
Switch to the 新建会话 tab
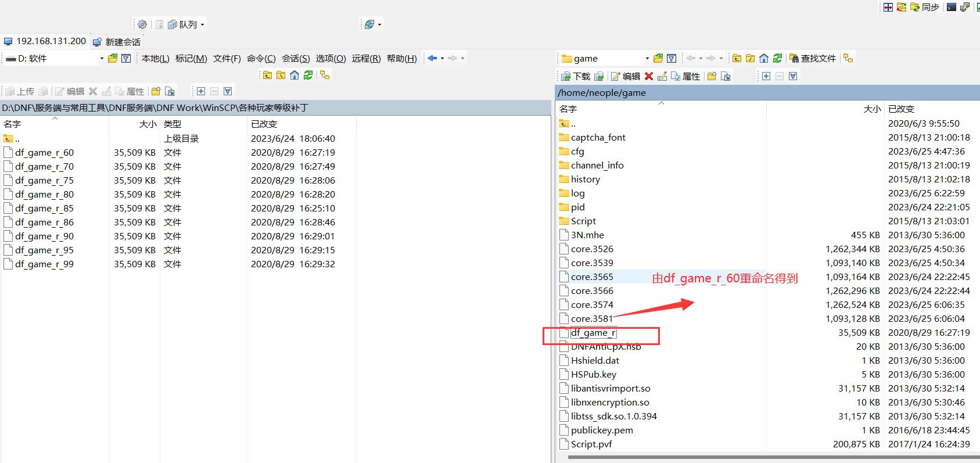(x=117, y=42)
